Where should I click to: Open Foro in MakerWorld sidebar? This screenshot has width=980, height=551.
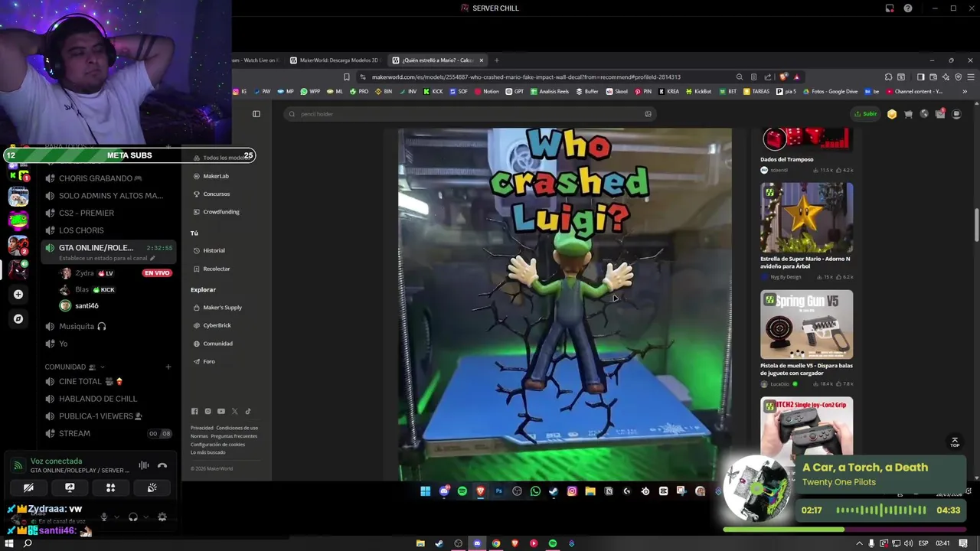click(208, 361)
